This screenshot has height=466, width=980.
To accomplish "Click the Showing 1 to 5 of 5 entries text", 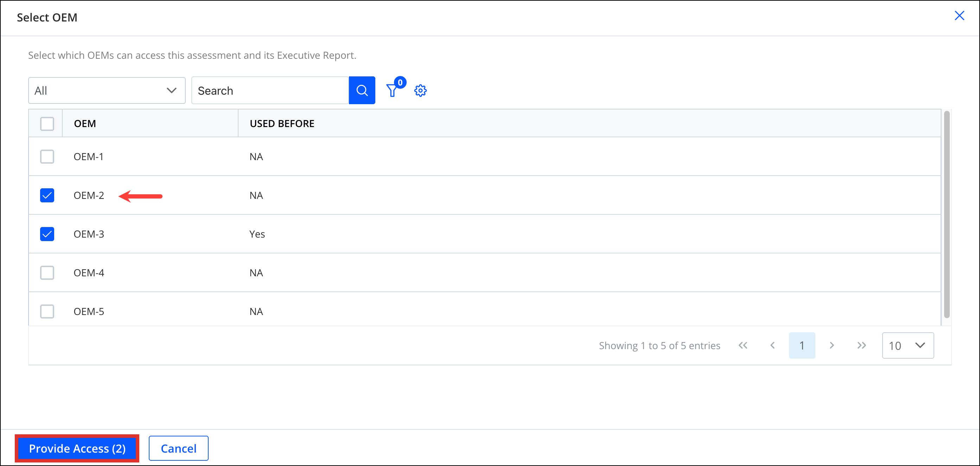I will (659, 345).
